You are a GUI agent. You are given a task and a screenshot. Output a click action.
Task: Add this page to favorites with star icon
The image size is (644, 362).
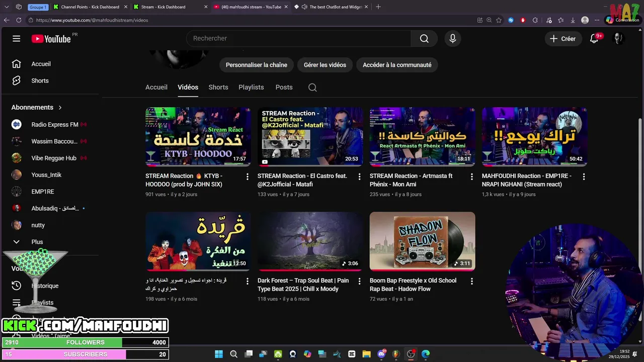pyautogui.click(x=499, y=20)
